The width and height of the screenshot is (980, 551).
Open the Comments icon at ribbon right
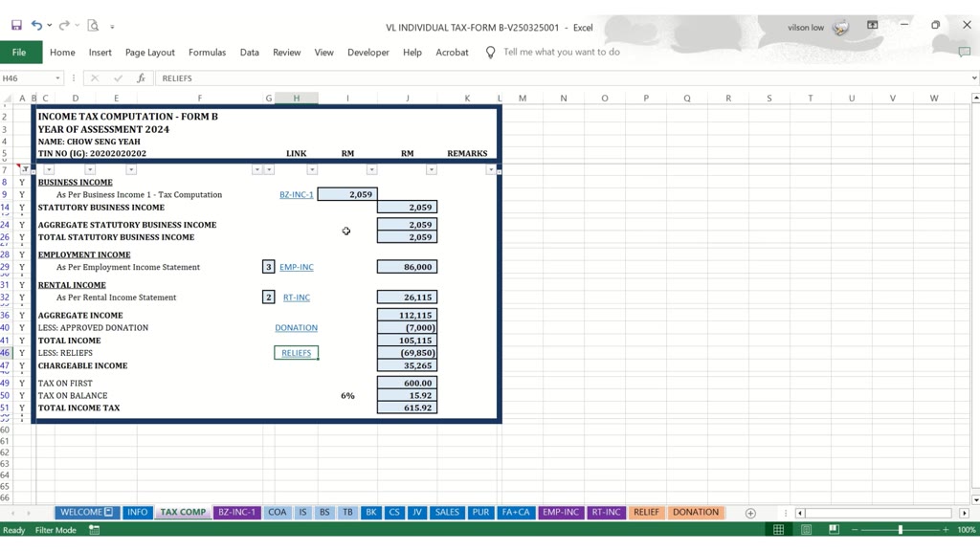pos(965,53)
